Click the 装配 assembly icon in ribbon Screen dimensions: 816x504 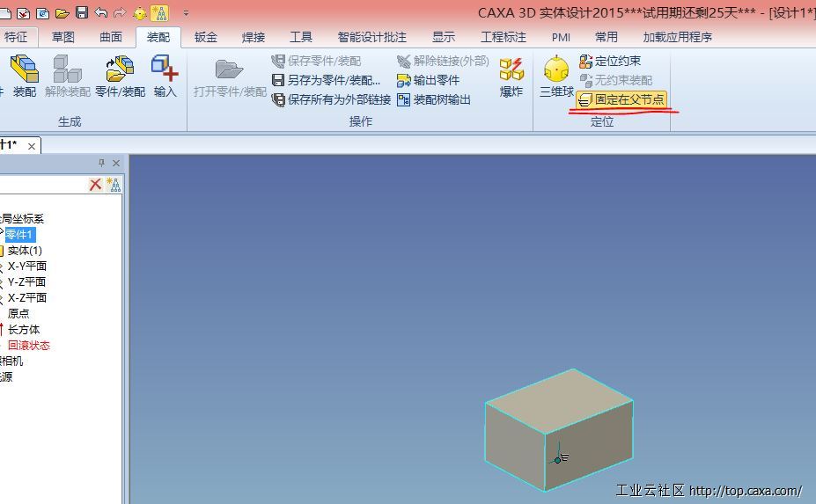25,76
